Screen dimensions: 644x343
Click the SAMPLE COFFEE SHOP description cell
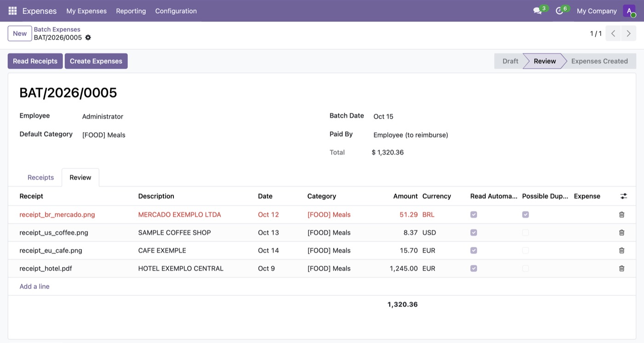174,233
